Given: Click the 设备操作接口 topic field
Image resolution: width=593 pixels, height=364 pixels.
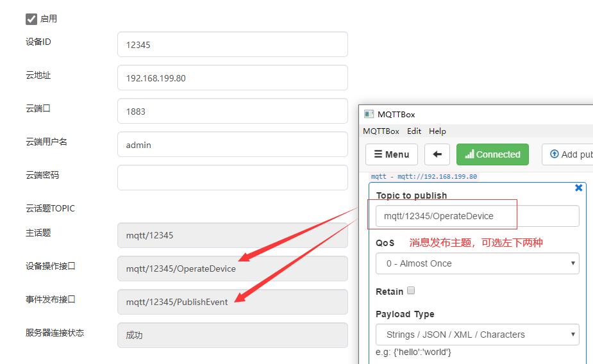Looking at the screenshot, I should (x=232, y=269).
